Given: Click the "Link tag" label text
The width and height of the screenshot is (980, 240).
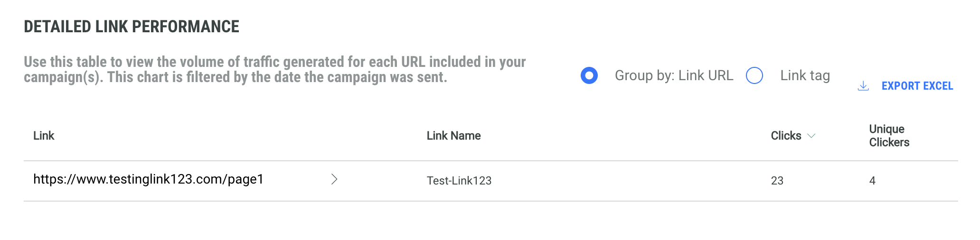Looking at the screenshot, I should click(805, 75).
